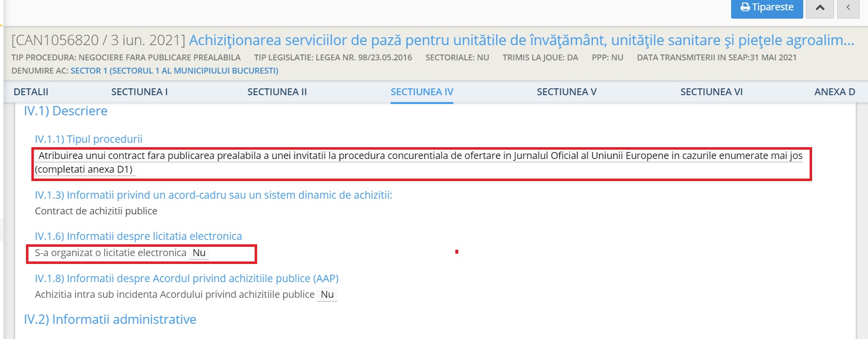Switch to the SECTIUNEA I tab
Image resolution: width=868 pixels, height=339 pixels.
coord(139,92)
